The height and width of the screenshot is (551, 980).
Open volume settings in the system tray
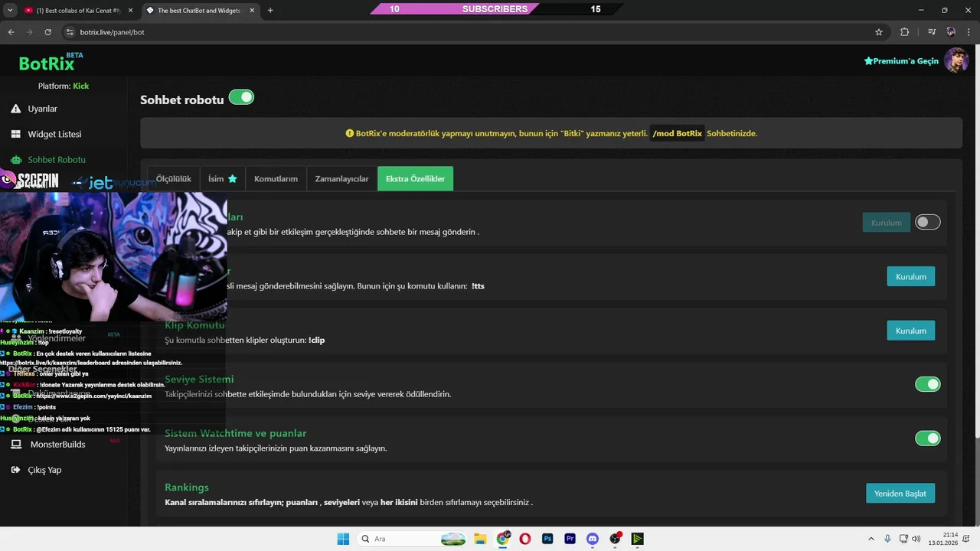[x=917, y=539]
